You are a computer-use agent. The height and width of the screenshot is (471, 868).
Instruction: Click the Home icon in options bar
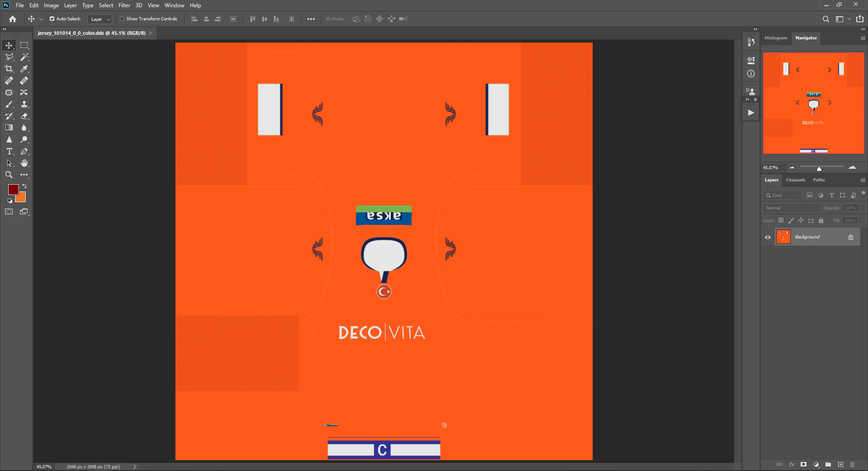pos(13,19)
